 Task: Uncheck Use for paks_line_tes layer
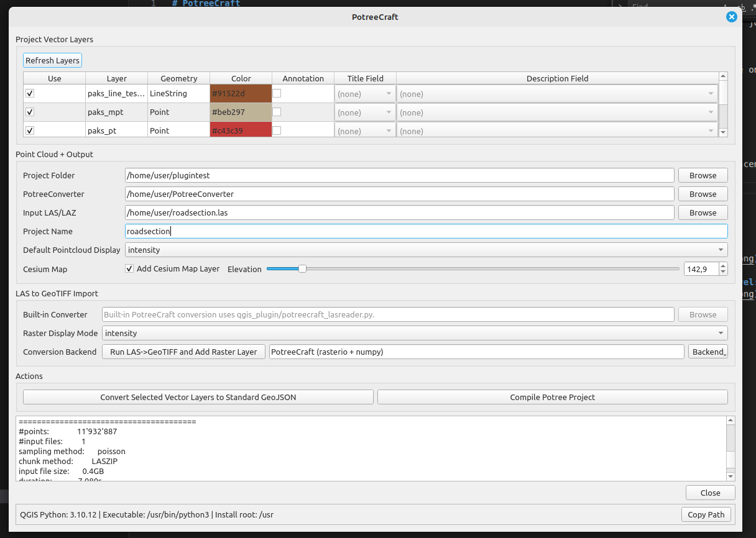pos(30,93)
